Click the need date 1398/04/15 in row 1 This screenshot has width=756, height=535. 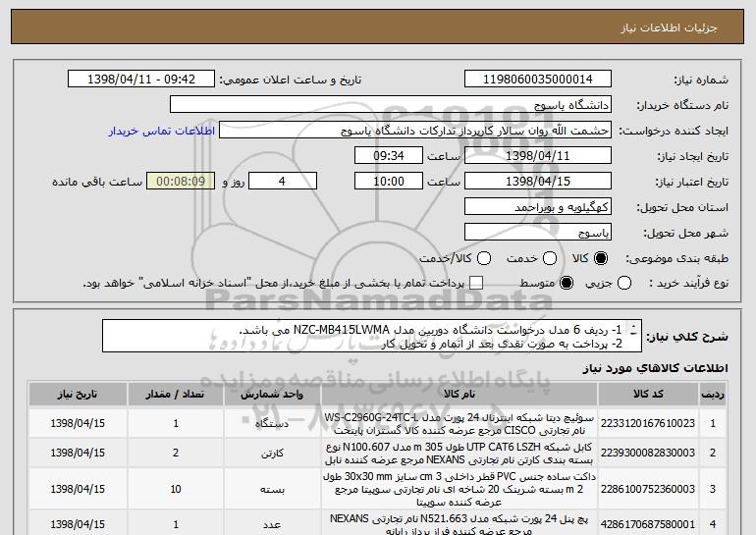(78, 423)
